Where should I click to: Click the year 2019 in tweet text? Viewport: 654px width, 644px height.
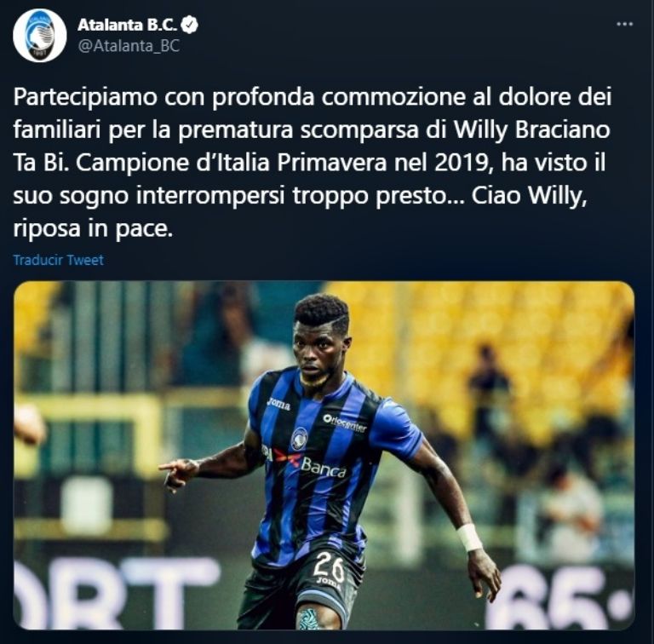pyautogui.click(x=461, y=162)
